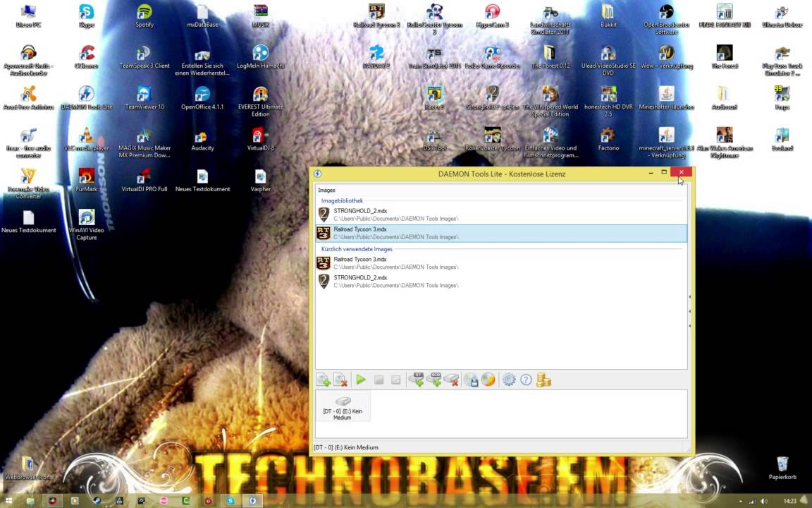Open TeamSpeak 3 Client shortcut
The height and width of the screenshot is (508, 812).
144,56
